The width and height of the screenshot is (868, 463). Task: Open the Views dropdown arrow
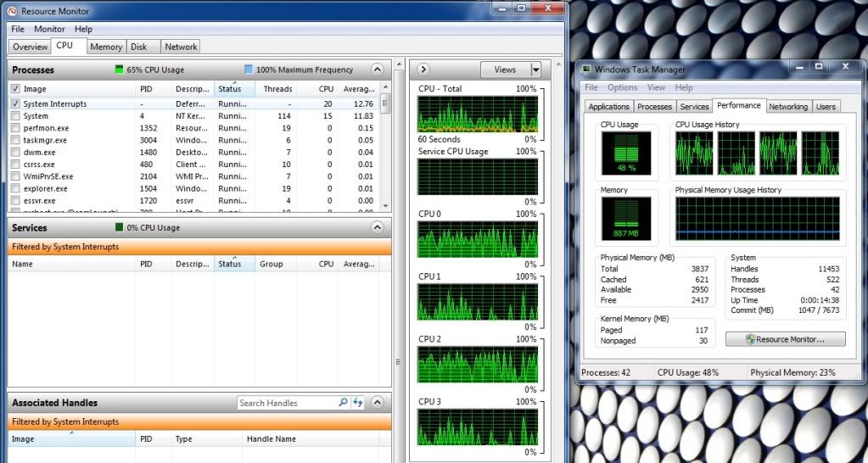click(535, 70)
